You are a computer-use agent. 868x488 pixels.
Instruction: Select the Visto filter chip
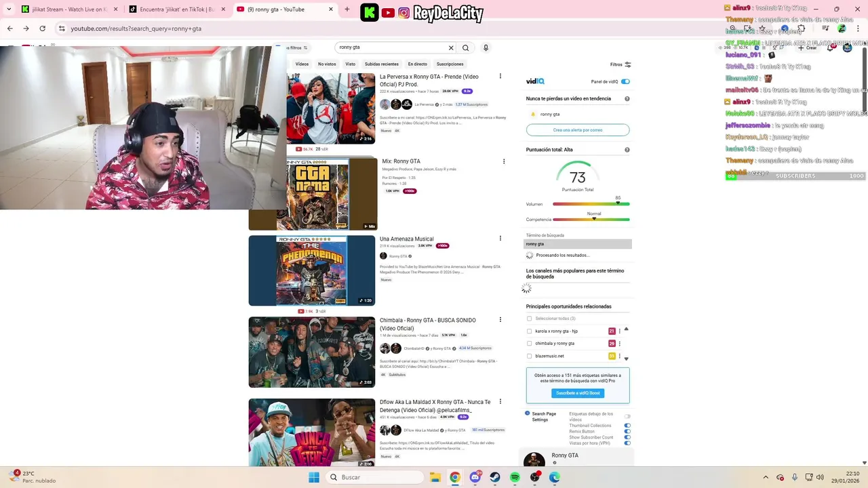(350, 64)
